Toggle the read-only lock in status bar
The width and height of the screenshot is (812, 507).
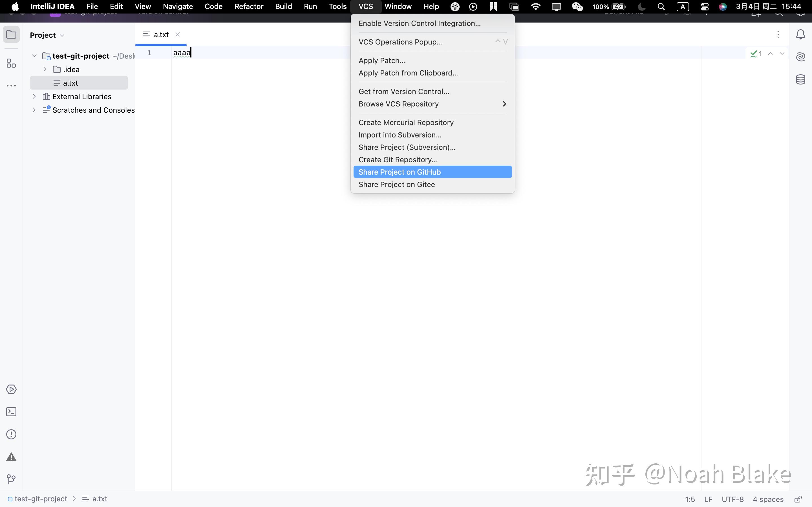[798, 499]
